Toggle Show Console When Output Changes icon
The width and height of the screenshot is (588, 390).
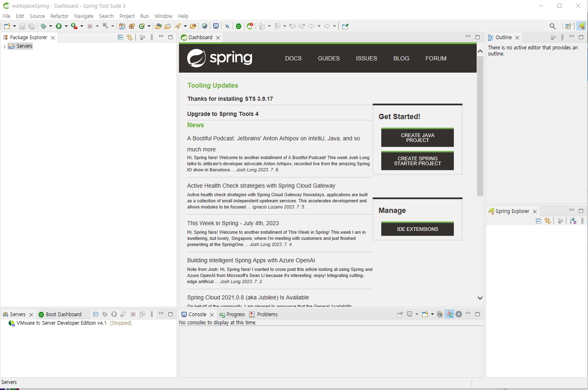point(449,314)
